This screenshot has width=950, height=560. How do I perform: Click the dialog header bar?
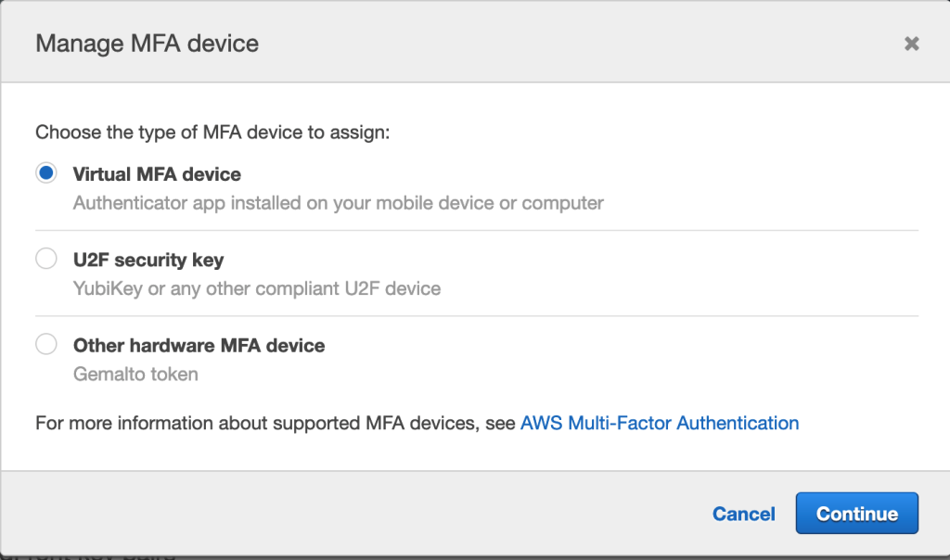coord(464,43)
